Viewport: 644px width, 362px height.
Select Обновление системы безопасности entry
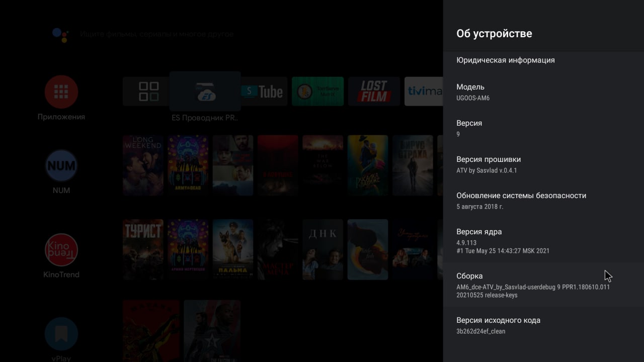[543, 201]
